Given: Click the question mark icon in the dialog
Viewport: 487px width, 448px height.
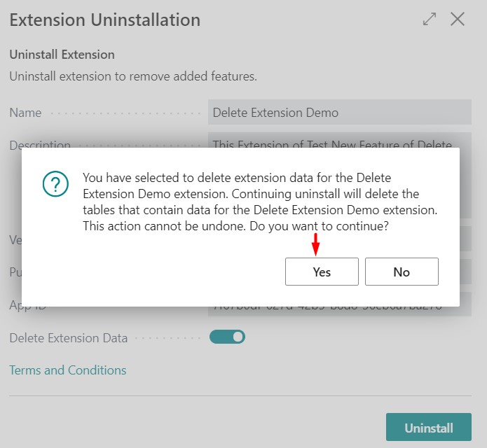Looking at the screenshot, I should [x=55, y=184].
